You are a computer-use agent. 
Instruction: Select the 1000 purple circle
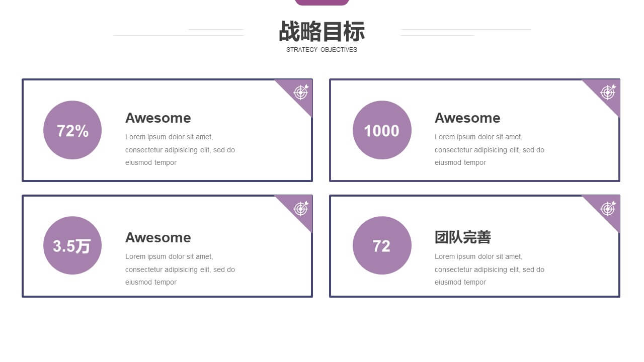tap(382, 130)
